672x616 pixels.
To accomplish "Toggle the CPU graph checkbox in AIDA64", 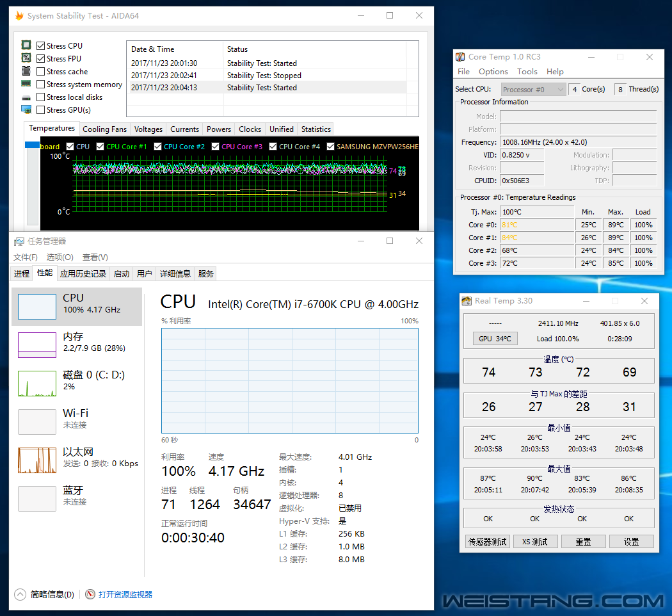I will [x=70, y=146].
